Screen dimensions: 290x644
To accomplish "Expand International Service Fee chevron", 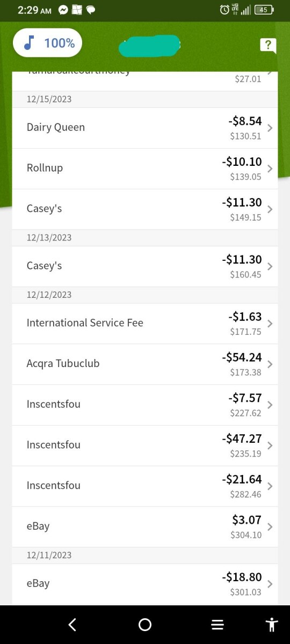I will 270,324.
